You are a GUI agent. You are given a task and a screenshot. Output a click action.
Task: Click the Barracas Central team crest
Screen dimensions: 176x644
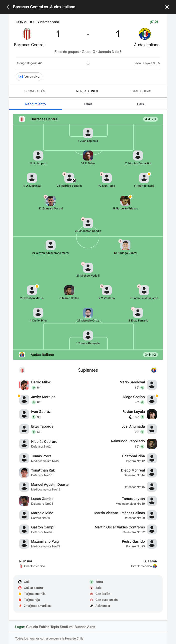(x=27, y=34)
